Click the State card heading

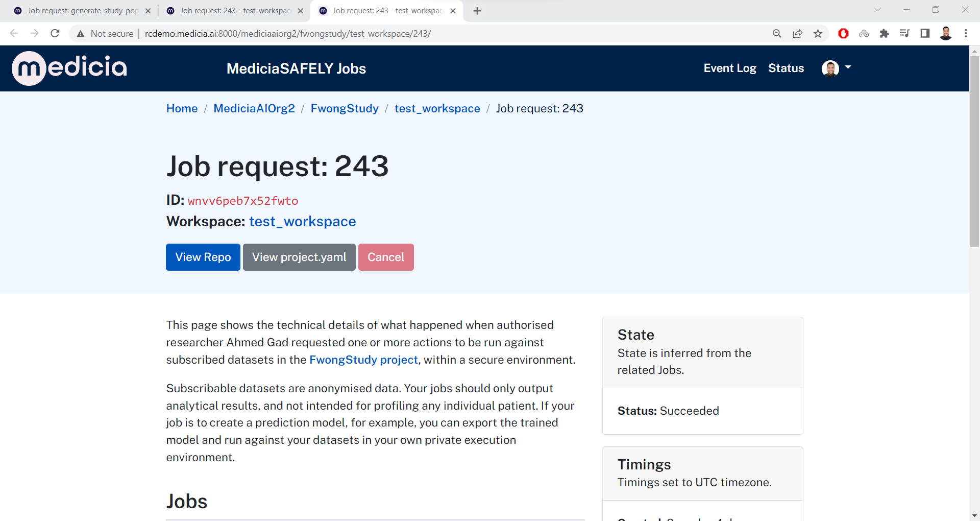coord(636,335)
